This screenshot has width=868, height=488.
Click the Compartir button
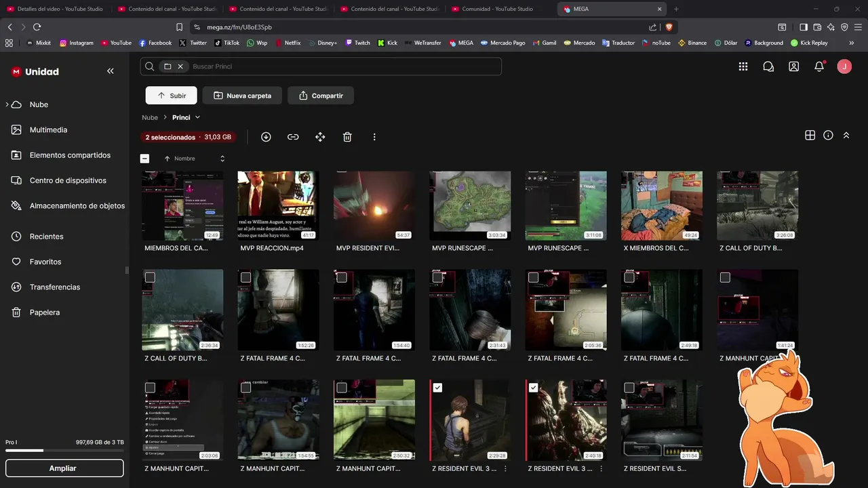coord(320,96)
